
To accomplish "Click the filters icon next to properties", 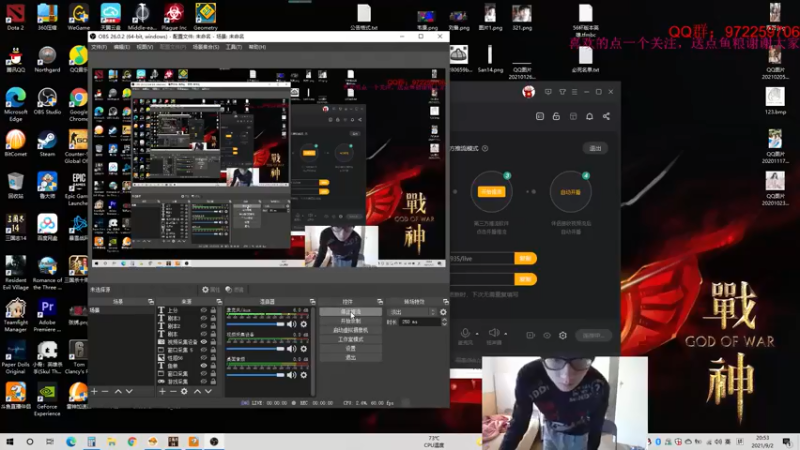I will coord(229,289).
